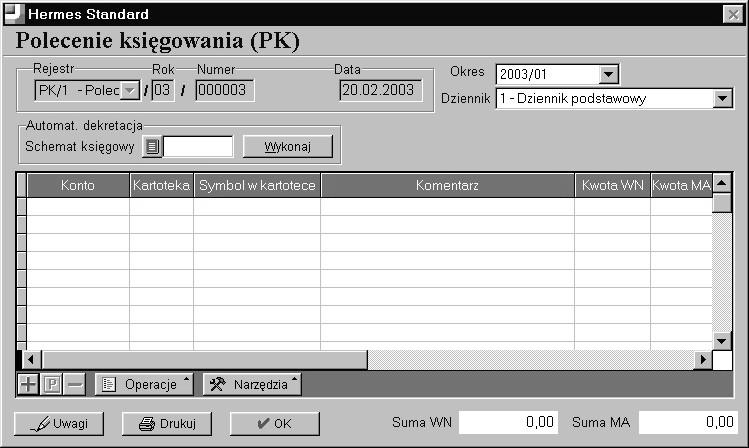Click the horizontal scrollbar left arrow
Viewport: 749px width, 448px height.
click(x=31, y=360)
